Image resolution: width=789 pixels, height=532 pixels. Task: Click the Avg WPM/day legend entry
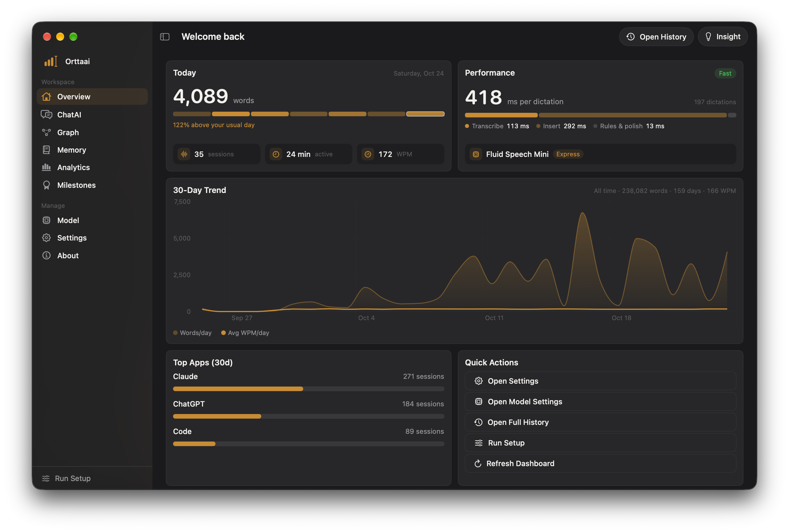(x=245, y=333)
